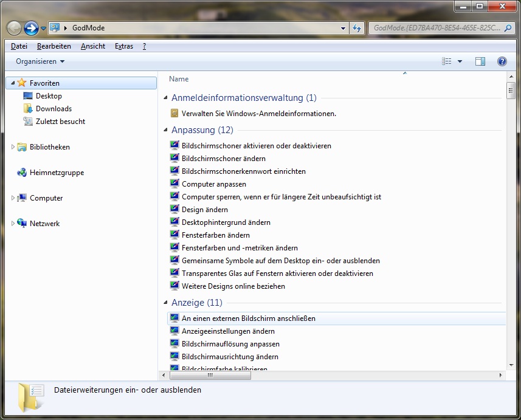
Task: Click the Desktophintergrund ändern icon
Action: [x=174, y=222]
